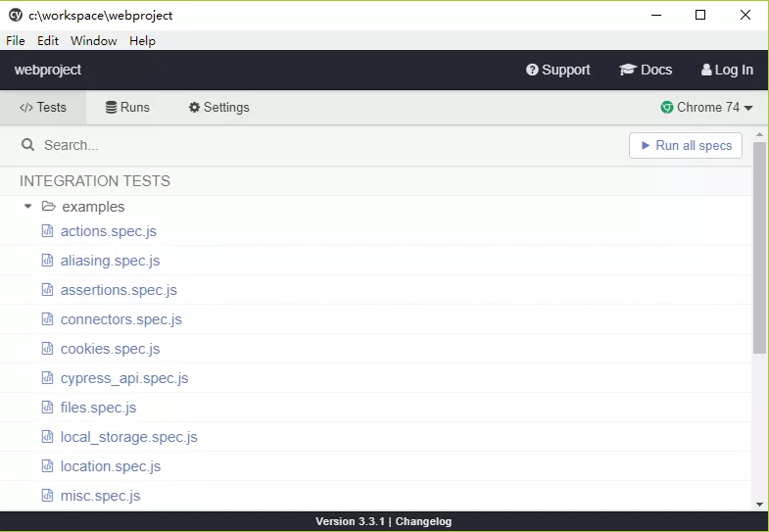Viewport: 769px width, 532px height.
Task: Click the code brackets icon on Tests tab
Action: [26, 108]
